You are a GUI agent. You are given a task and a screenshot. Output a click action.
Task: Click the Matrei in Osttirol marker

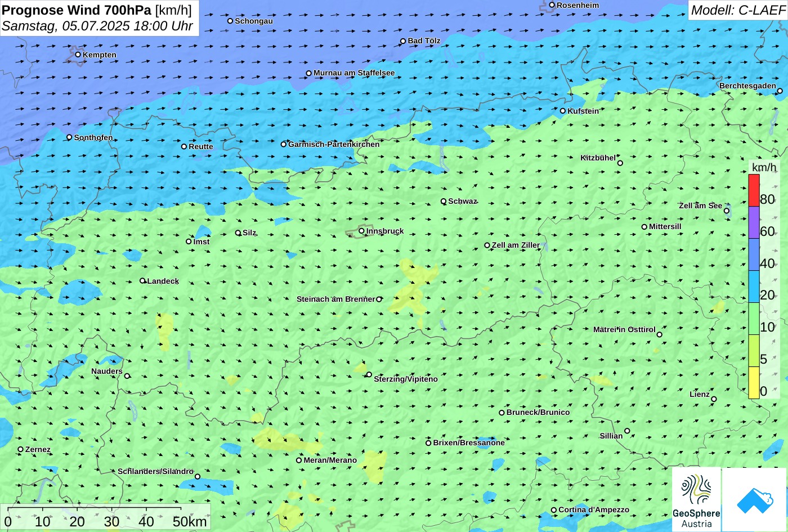[x=660, y=334]
